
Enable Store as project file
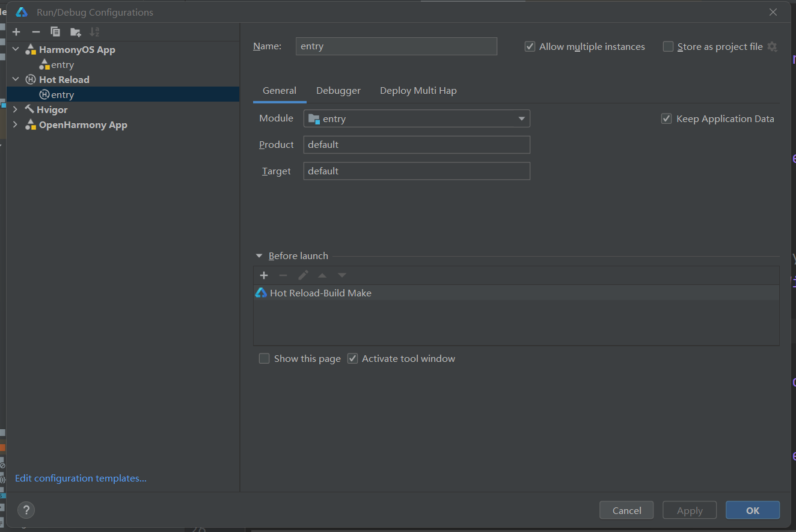pyautogui.click(x=668, y=47)
